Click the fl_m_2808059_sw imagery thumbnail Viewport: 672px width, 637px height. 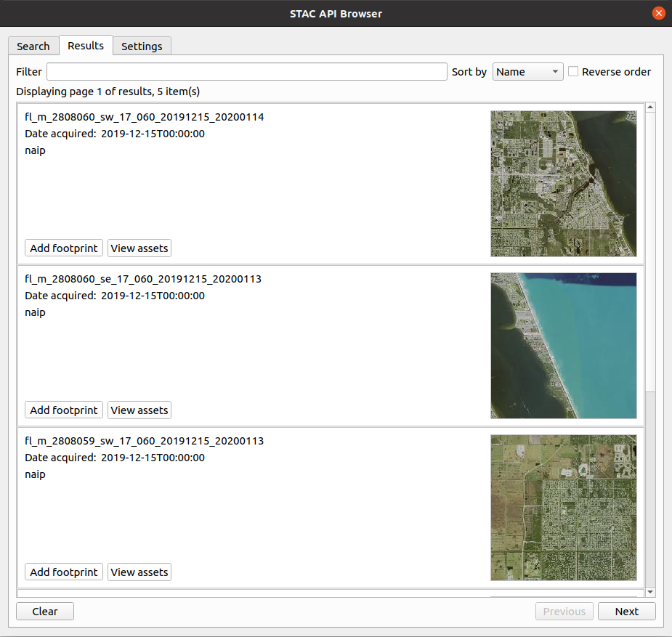563,508
